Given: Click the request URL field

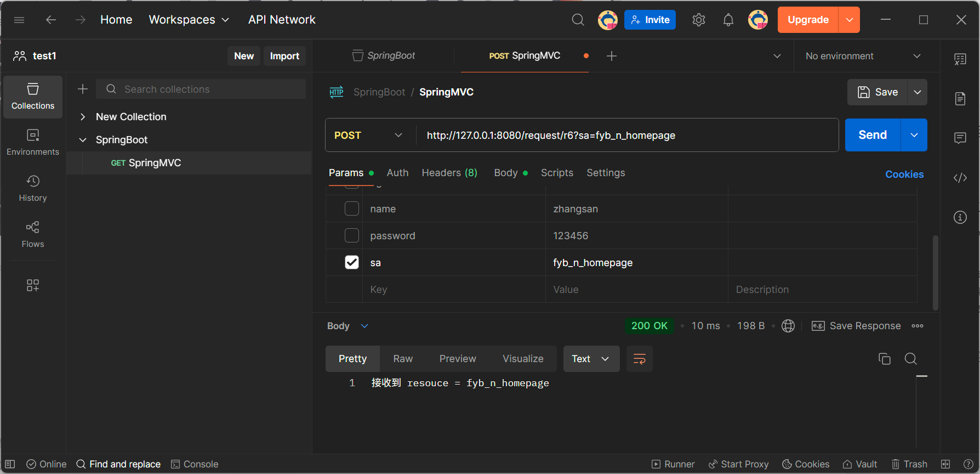Looking at the screenshot, I should coord(627,135).
